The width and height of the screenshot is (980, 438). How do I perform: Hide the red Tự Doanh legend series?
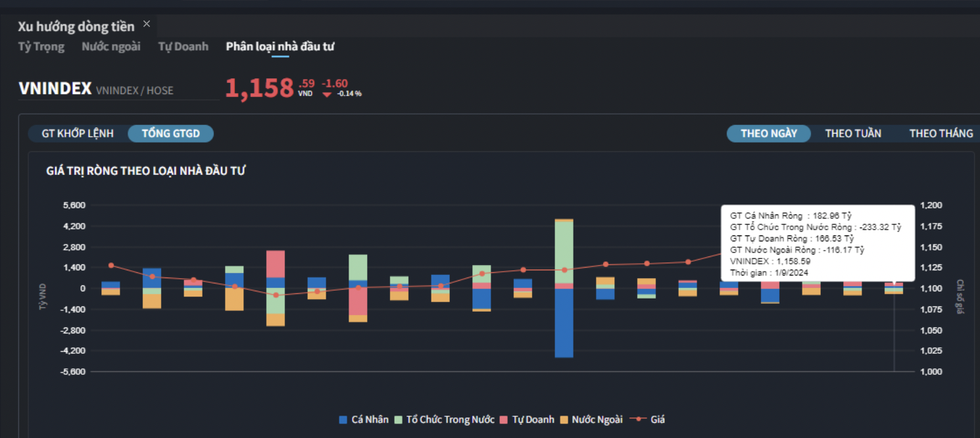504,420
